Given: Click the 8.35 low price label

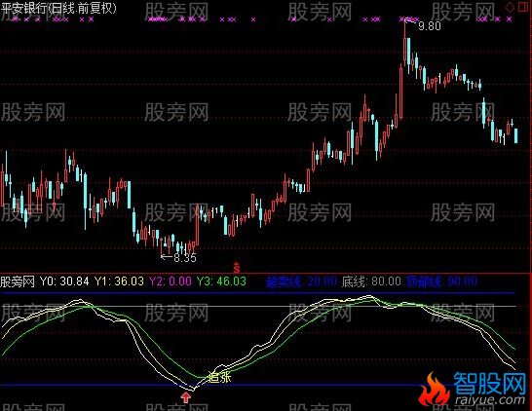Looking at the screenshot, I should (185, 258).
